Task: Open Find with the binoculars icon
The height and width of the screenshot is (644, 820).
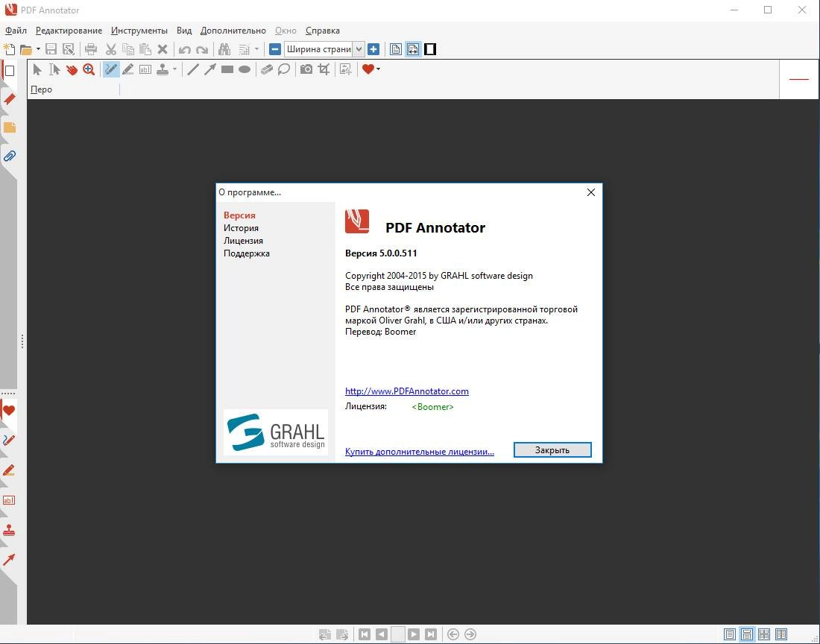Action: tap(224, 49)
